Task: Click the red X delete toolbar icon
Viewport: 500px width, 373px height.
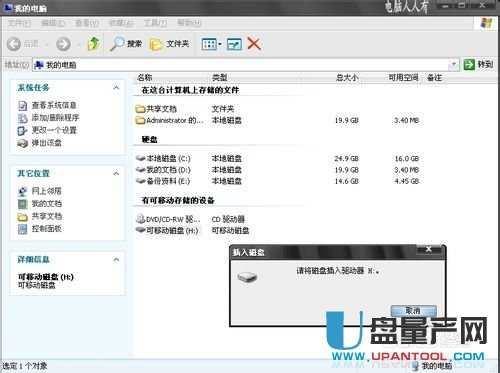Action: (254, 44)
